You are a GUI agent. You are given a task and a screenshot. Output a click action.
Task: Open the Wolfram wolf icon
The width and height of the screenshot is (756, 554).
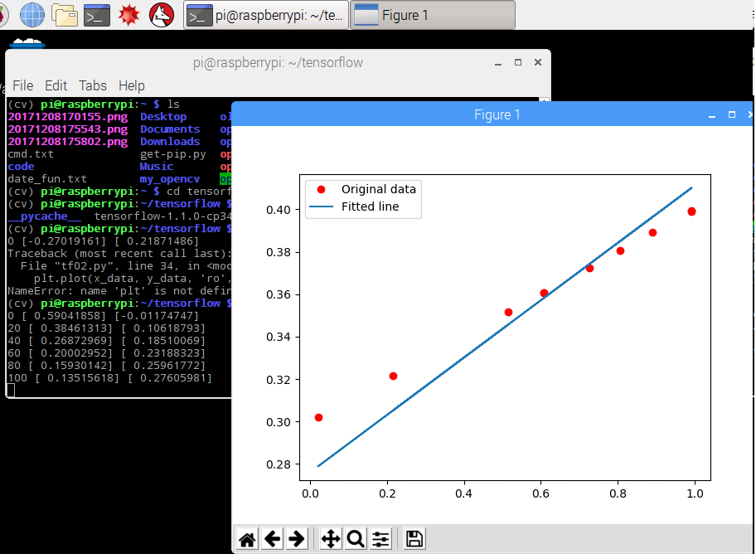(161, 14)
